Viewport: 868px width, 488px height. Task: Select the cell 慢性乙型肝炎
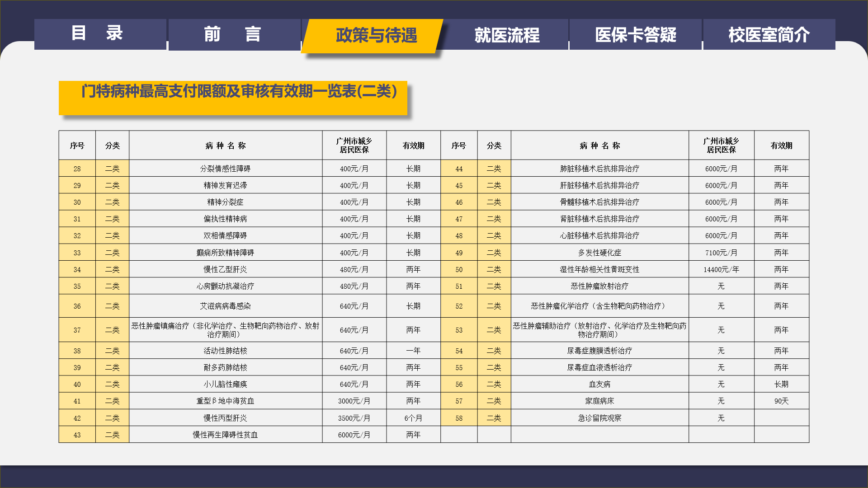pyautogui.click(x=226, y=269)
